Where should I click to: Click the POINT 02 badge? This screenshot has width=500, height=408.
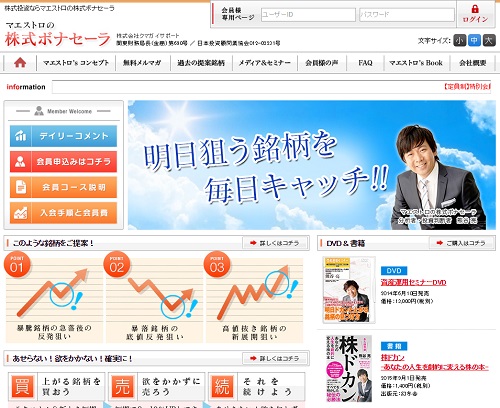117,265
